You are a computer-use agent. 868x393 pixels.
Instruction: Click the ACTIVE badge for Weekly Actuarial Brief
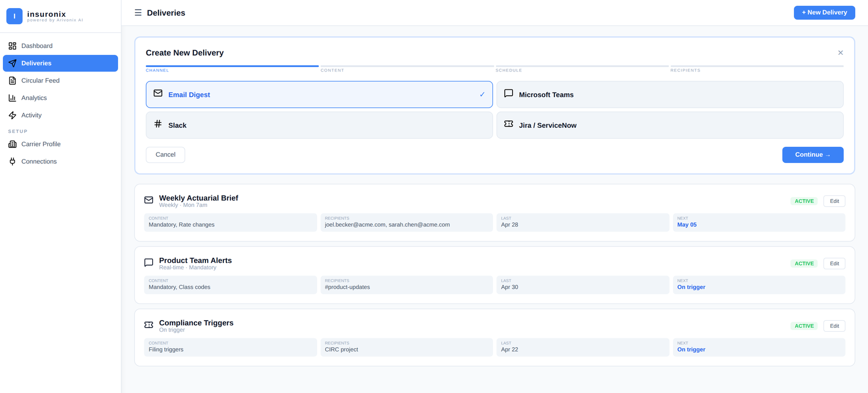804,201
